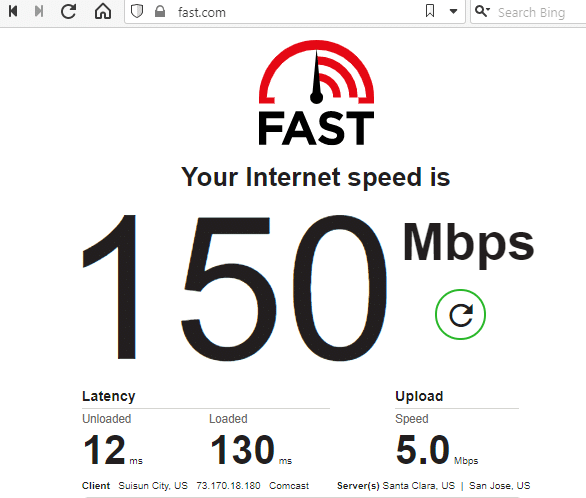Click the FAST speedometer logo

click(317, 93)
